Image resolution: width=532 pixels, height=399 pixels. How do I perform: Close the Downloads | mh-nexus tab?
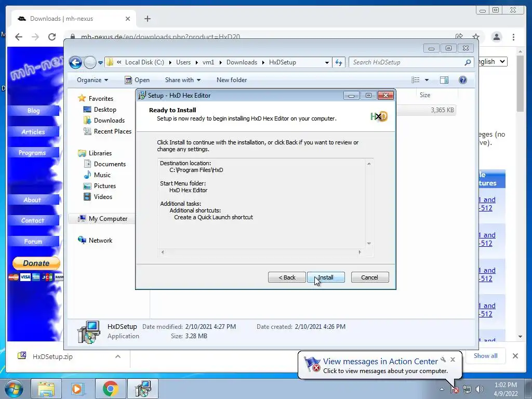coord(128,19)
